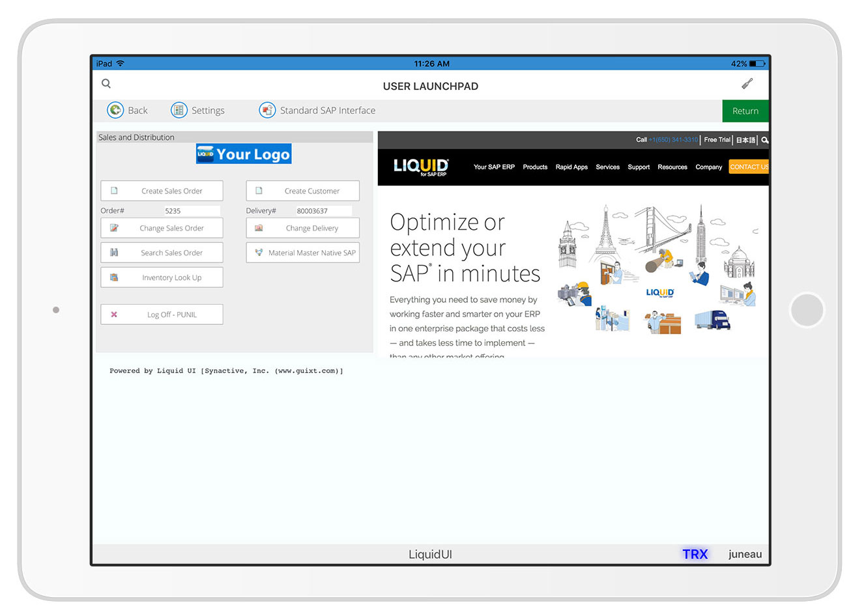Open Change Delivery

(302, 229)
